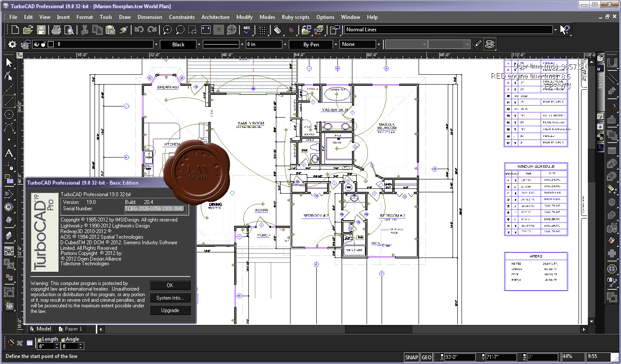
Task: Expand the Normal Lines style dropdown
Action: pos(555,30)
